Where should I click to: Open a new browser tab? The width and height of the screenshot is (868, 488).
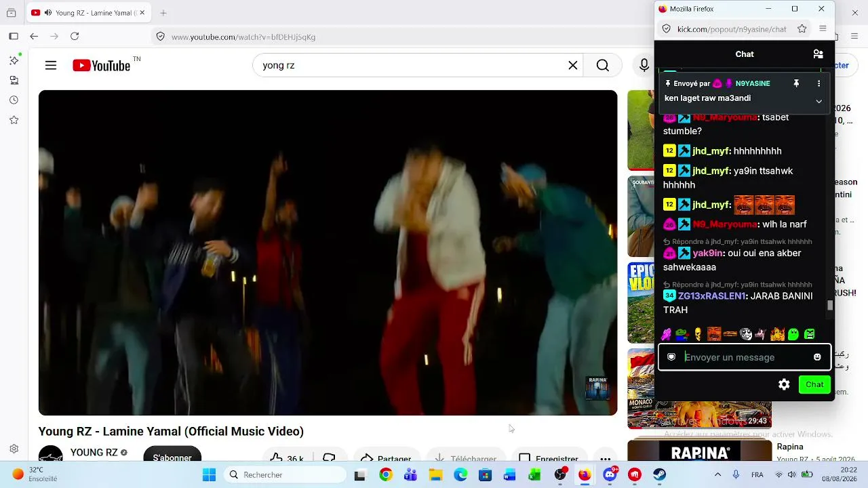163,13
